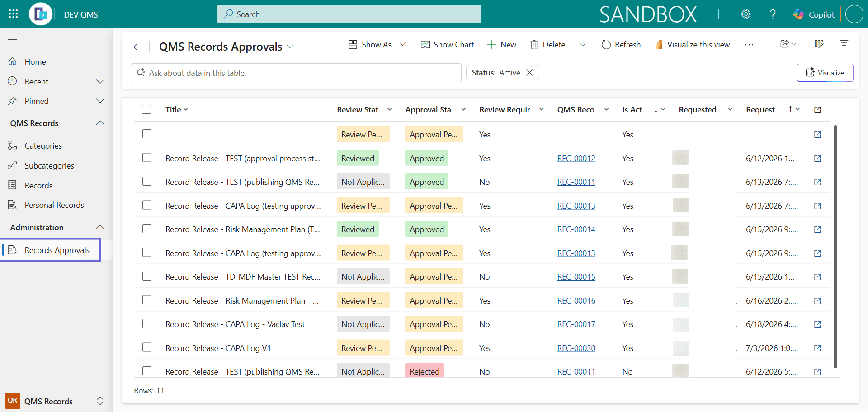Check the Risk Management Plan - ... row
Screen dimensions: 868x412
click(147, 300)
